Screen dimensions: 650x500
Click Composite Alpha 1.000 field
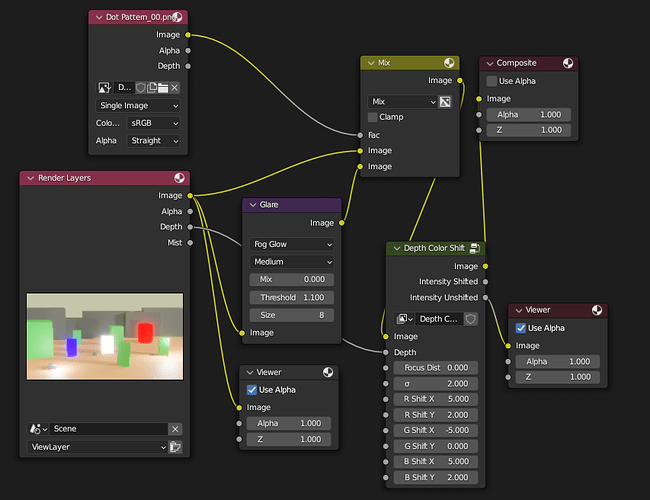point(529,114)
